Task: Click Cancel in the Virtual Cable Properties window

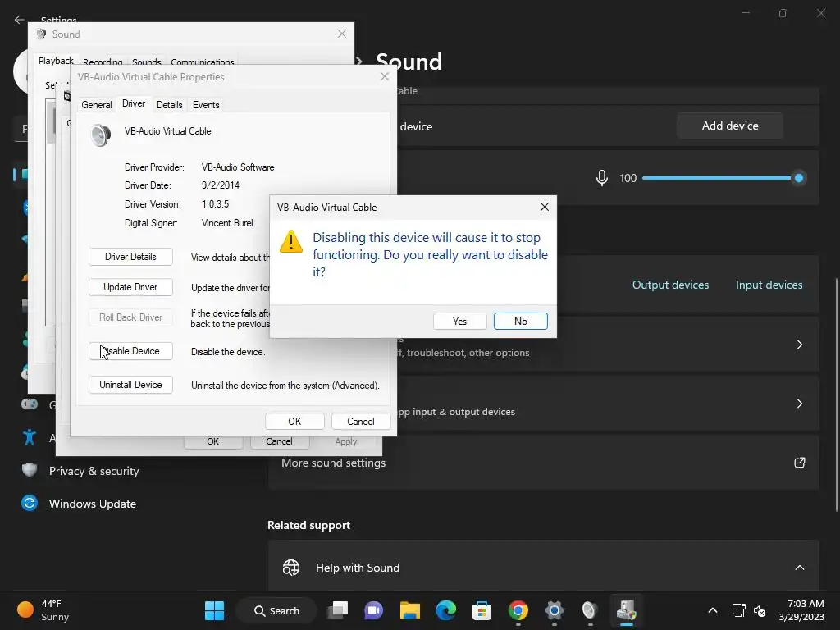Action: (361, 421)
